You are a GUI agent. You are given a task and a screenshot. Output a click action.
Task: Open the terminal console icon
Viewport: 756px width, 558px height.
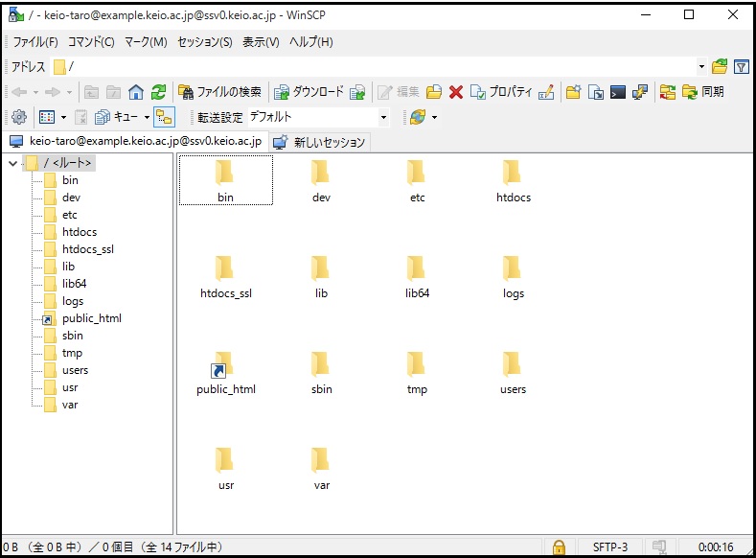[618, 92]
